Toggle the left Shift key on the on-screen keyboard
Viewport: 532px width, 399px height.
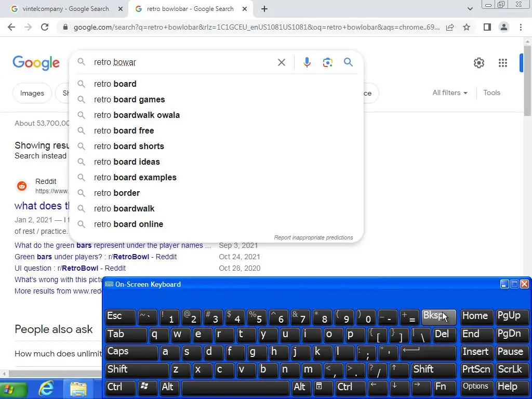(137, 370)
